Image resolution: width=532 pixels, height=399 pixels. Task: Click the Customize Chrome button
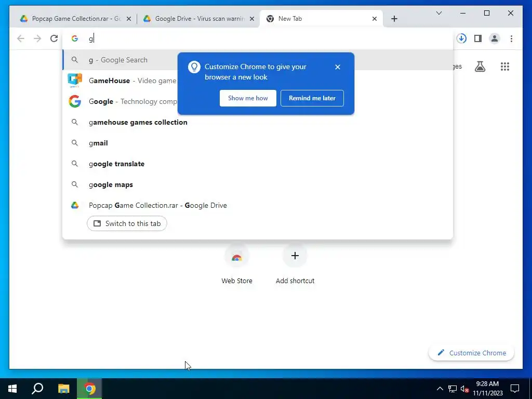[472, 353]
